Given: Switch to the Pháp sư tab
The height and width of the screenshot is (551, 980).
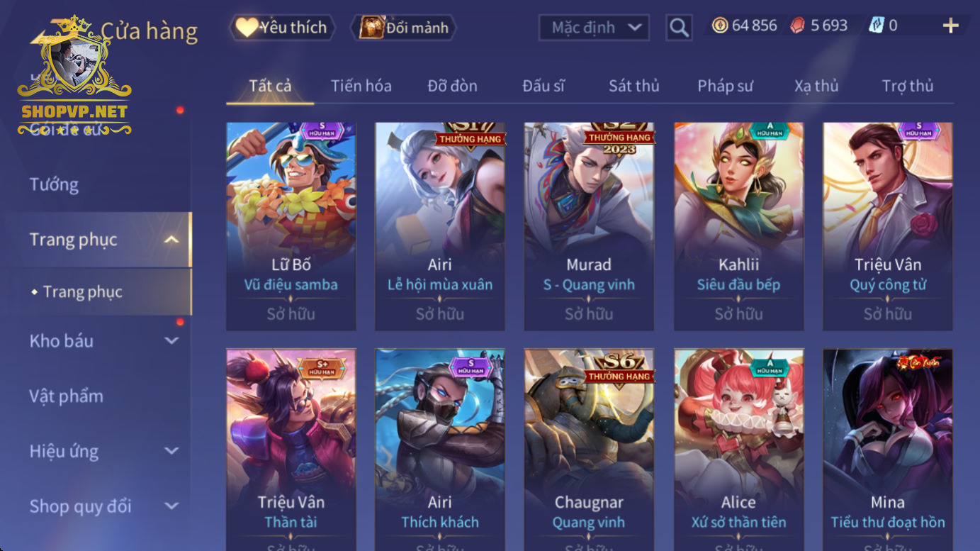Looking at the screenshot, I should click(x=725, y=86).
